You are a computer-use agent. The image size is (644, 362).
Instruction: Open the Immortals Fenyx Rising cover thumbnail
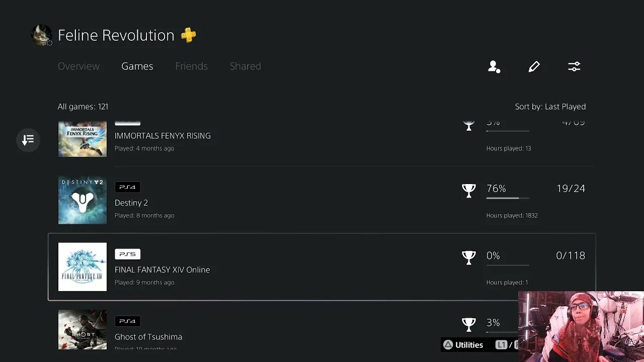(x=83, y=139)
